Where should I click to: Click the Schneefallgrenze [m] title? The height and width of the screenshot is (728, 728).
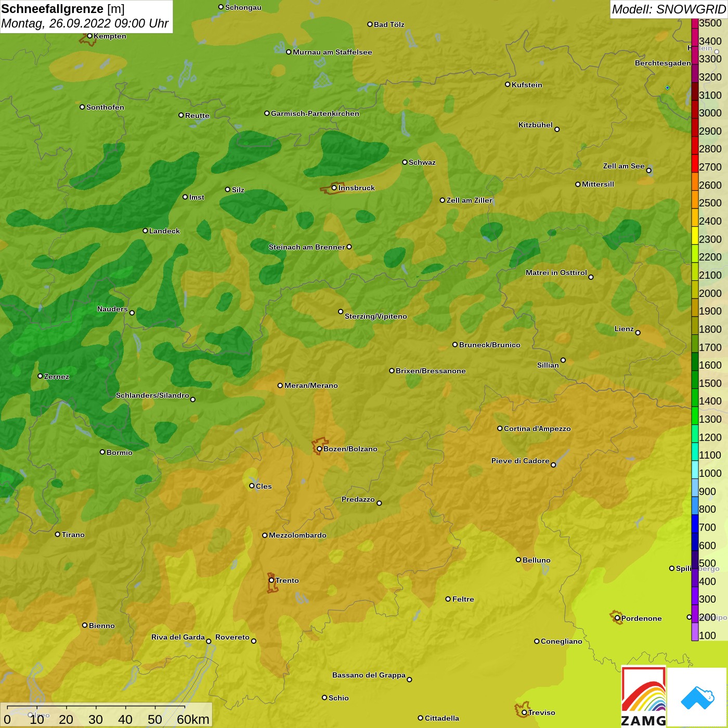[x=63, y=9]
